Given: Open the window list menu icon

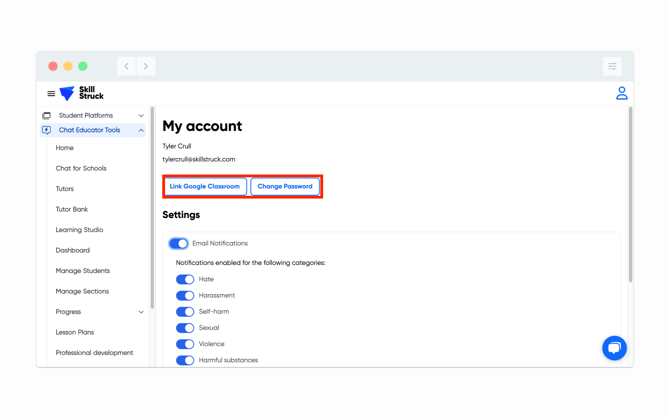Looking at the screenshot, I should point(612,66).
